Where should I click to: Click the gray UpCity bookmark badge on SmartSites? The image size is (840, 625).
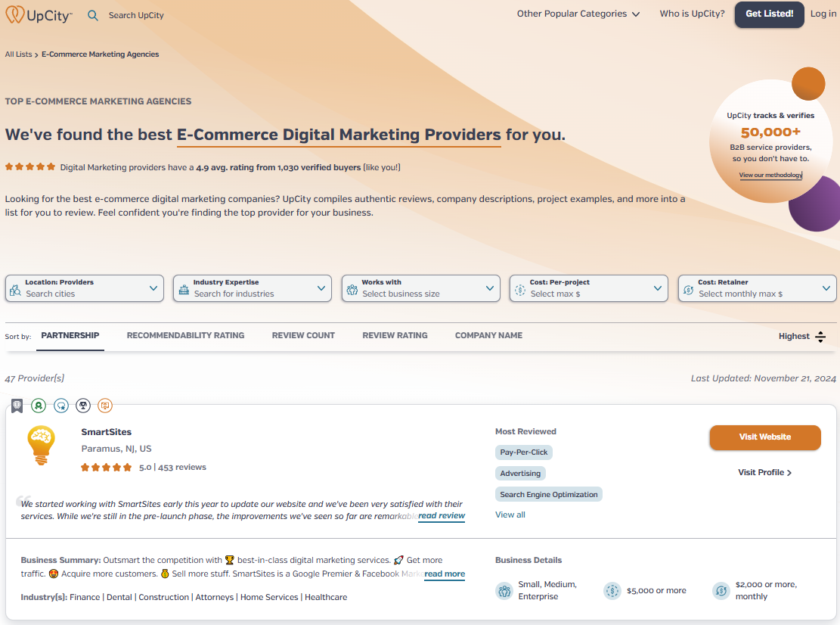[x=17, y=406]
